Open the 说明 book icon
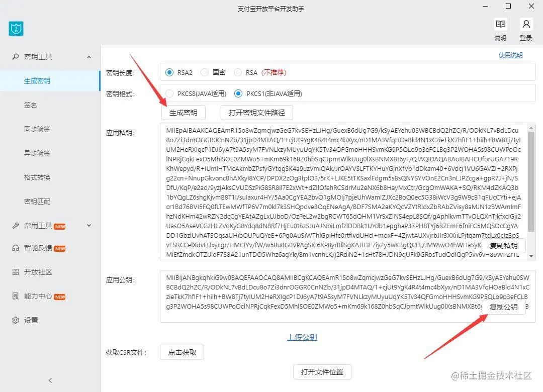 pyautogui.click(x=500, y=24)
